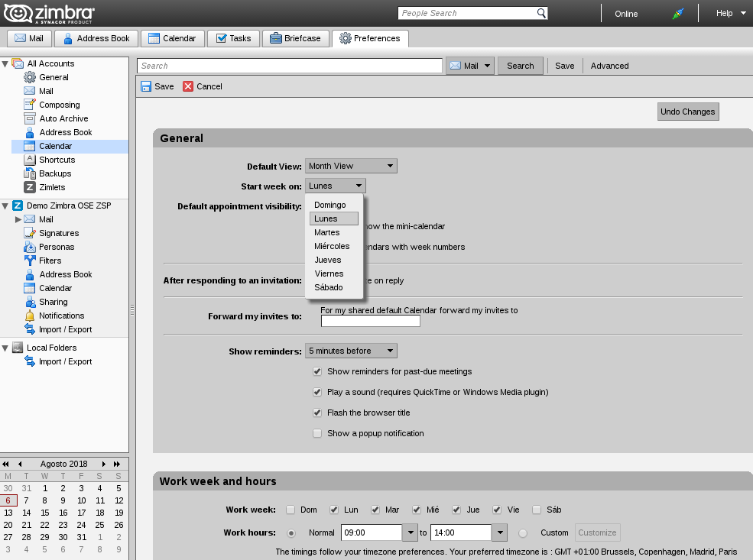The width and height of the screenshot is (753, 560).
Task: Click the Undo Changes button
Action: (x=687, y=112)
